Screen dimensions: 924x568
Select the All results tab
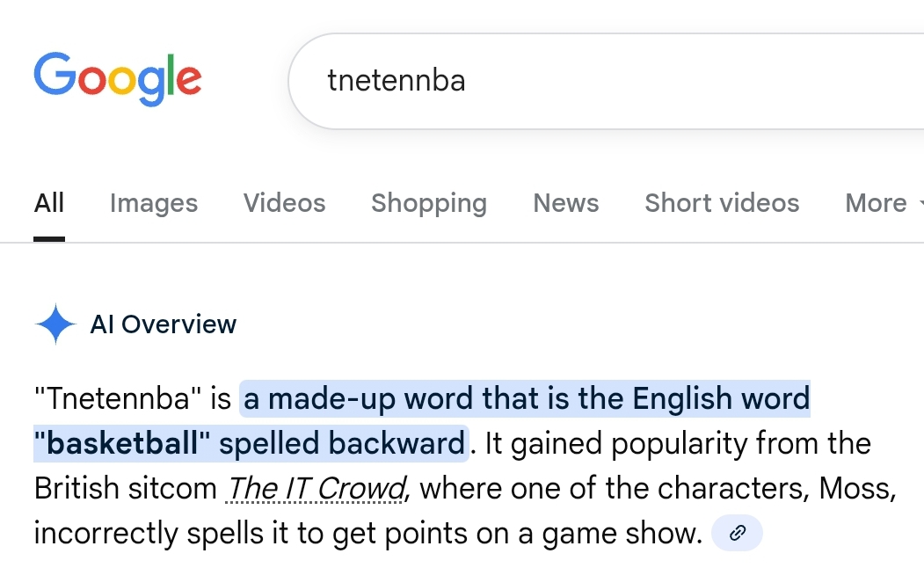49,203
